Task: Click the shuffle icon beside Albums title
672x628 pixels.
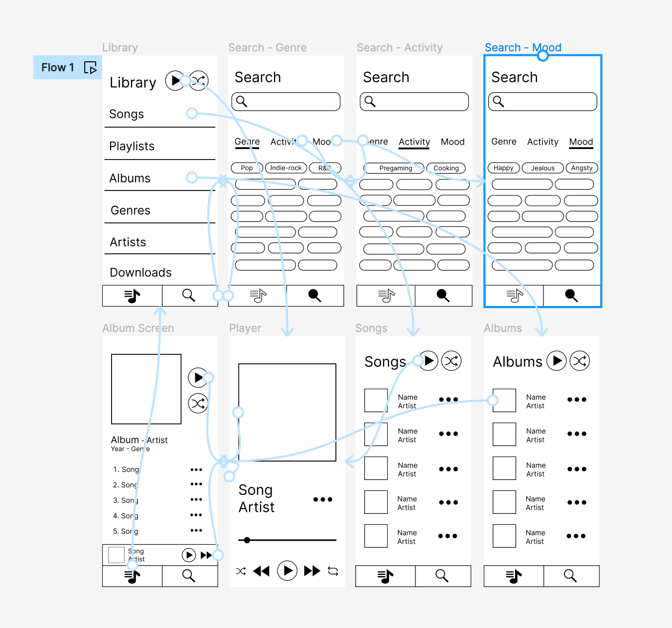Action: click(580, 361)
